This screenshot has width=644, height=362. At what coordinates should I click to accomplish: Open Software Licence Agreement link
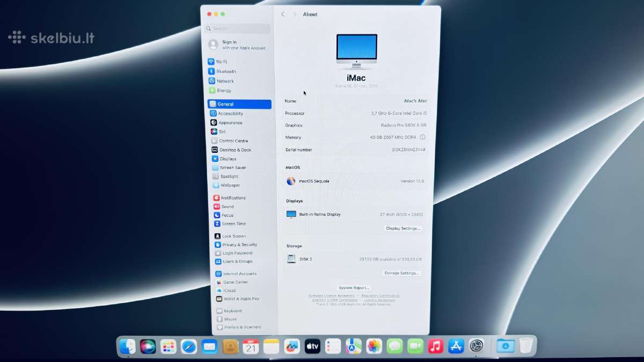click(331, 295)
